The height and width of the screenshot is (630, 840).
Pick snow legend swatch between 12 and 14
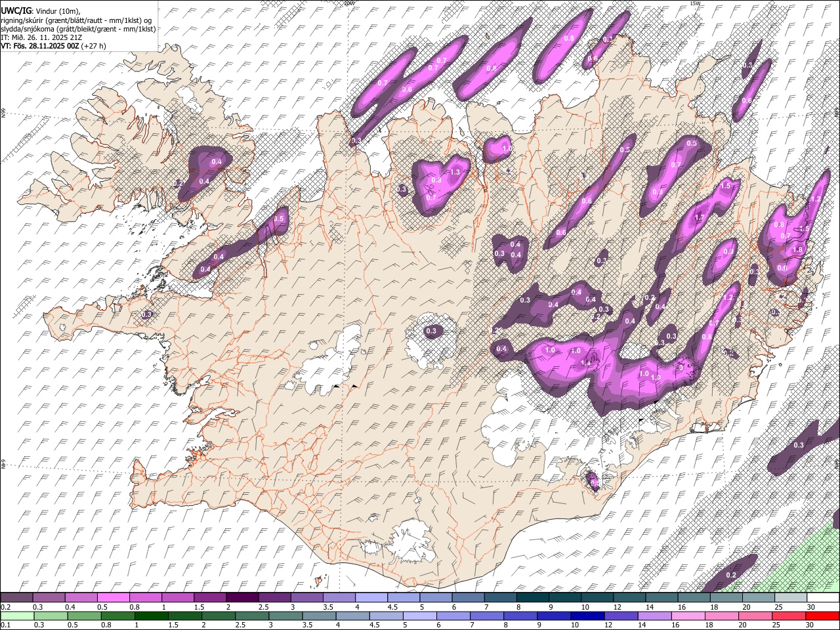point(629,597)
